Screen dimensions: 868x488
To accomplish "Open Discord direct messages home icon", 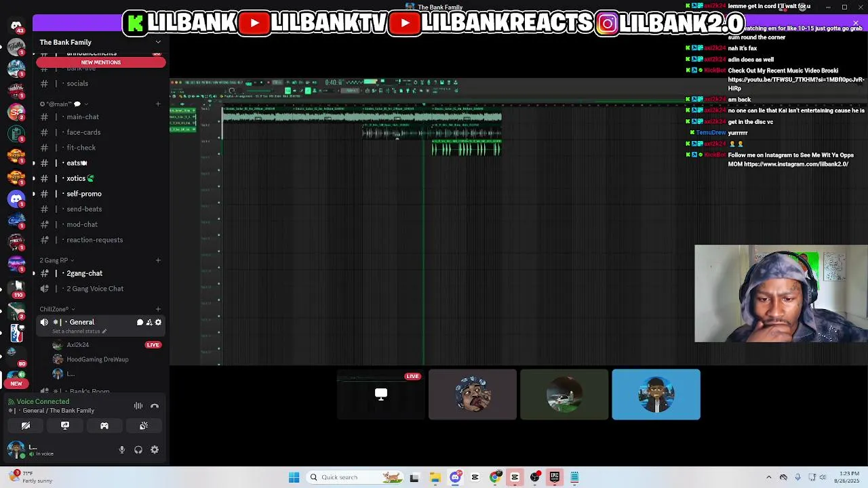I will (16, 26).
